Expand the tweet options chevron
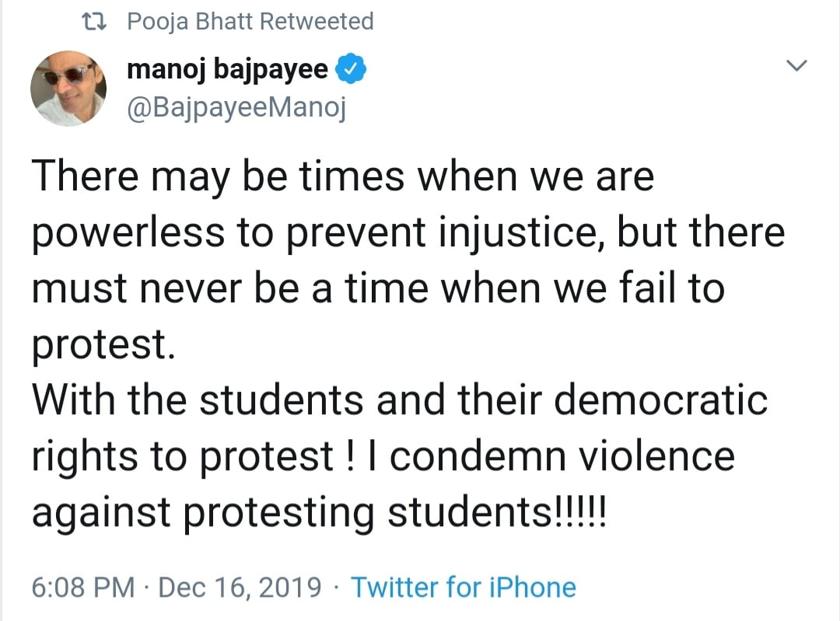The width and height of the screenshot is (840, 621). coord(797,66)
